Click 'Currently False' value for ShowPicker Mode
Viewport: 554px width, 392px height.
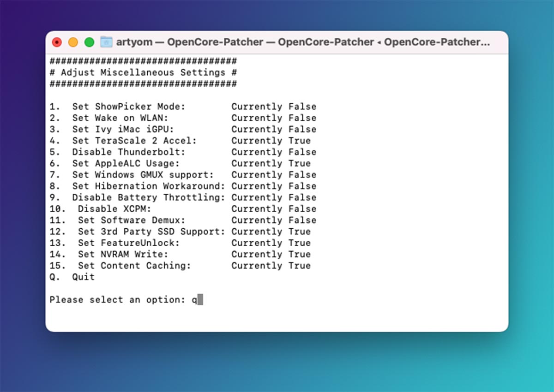[x=274, y=107]
